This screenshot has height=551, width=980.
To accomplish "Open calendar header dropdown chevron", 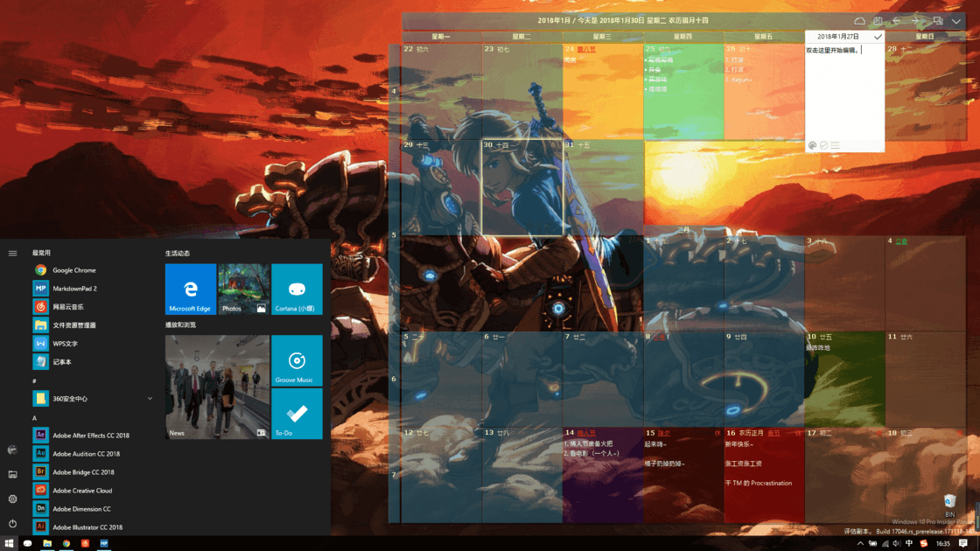I will 956,21.
